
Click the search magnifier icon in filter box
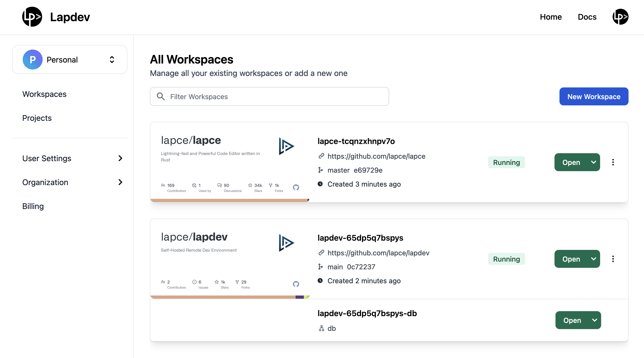tap(161, 96)
